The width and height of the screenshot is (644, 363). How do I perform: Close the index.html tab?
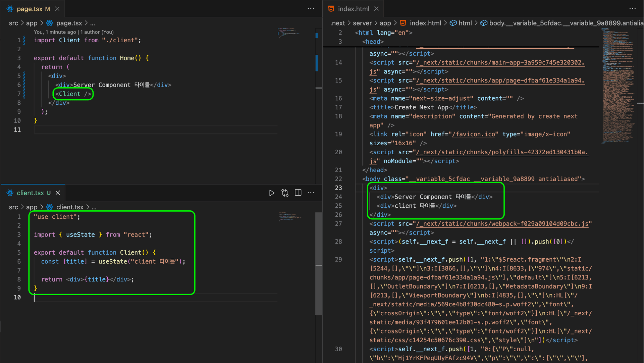click(376, 9)
